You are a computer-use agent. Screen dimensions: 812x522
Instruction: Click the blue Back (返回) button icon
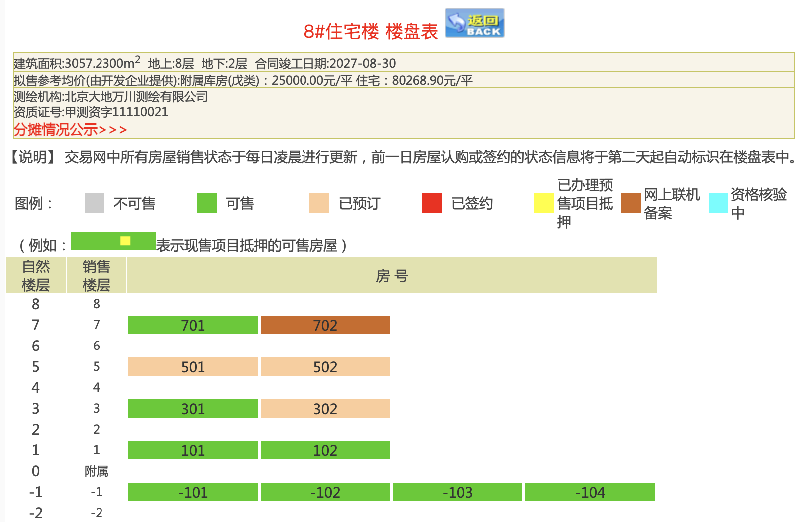click(474, 23)
